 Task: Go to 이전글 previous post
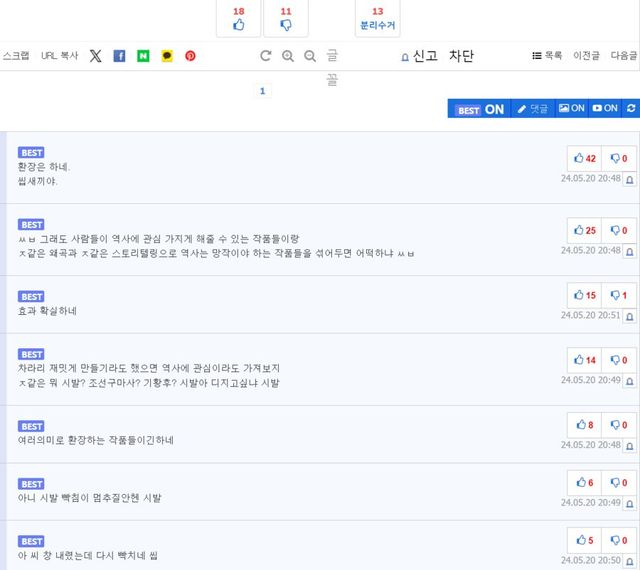pos(587,56)
